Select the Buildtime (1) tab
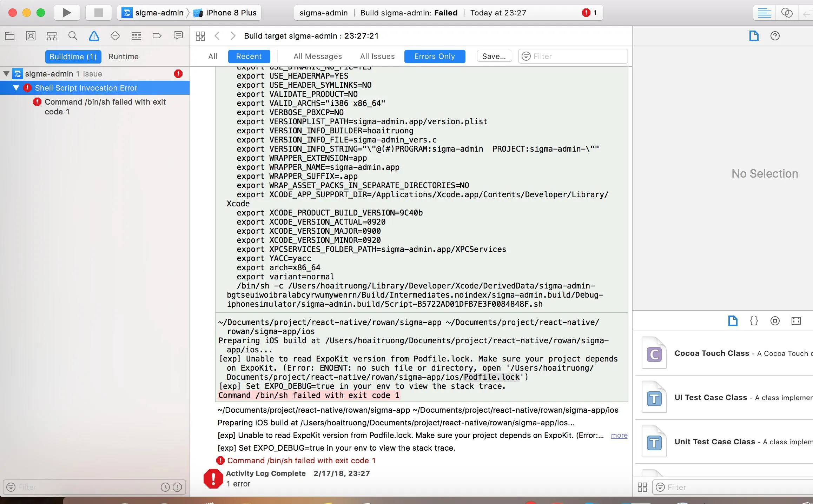Image resolution: width=813 pixels, height=504 pixels. pos(73,57)
